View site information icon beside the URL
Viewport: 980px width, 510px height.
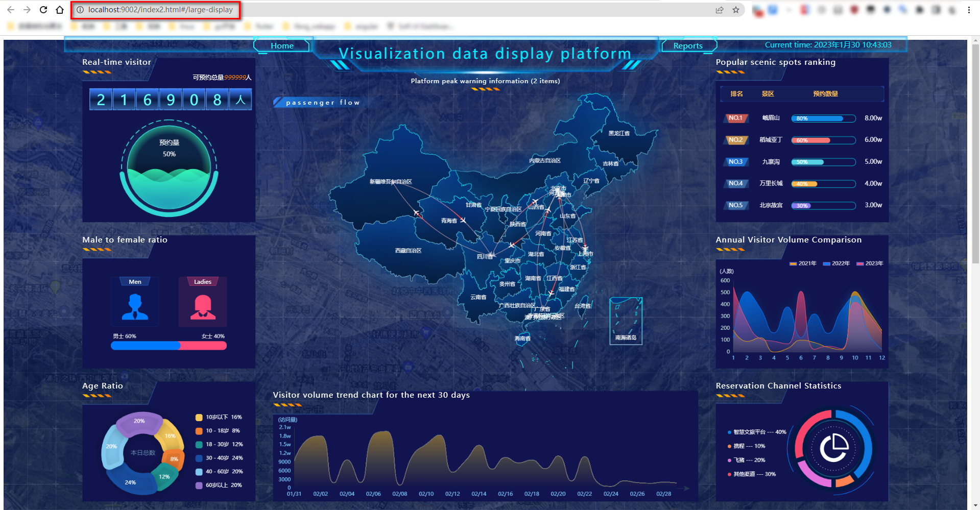(80, 10)
